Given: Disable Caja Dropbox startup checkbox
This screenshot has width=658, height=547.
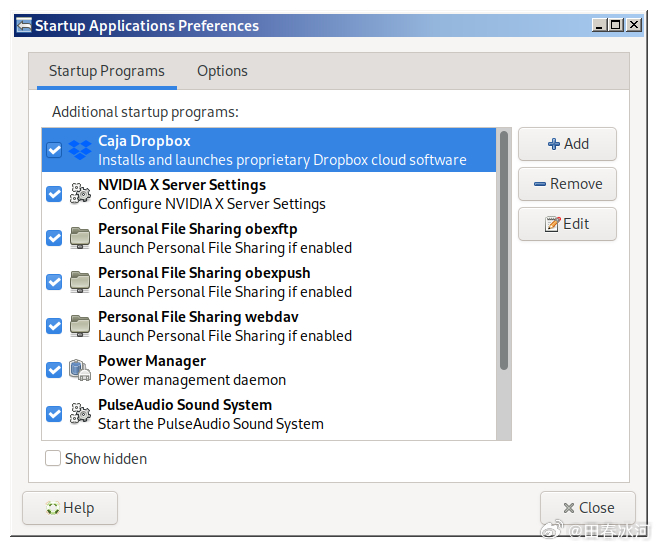Looking at the screenshot, I should pyautogui.click(x=54, y=150).
